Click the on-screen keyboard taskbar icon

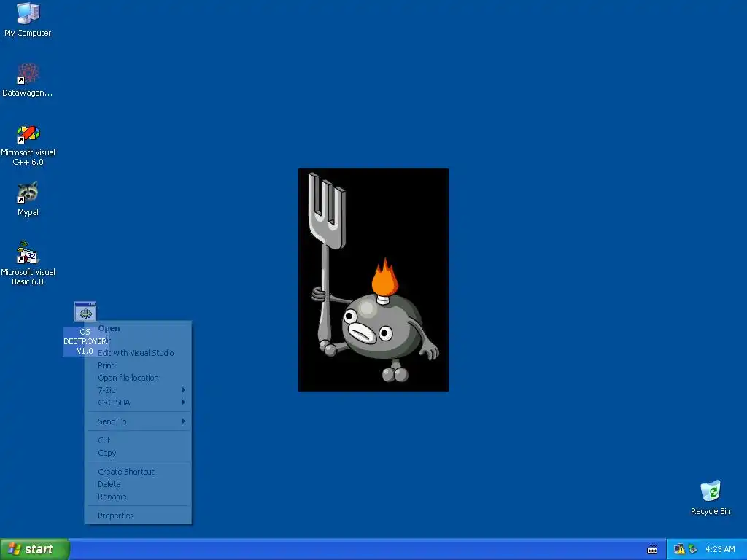pos(652,550)
